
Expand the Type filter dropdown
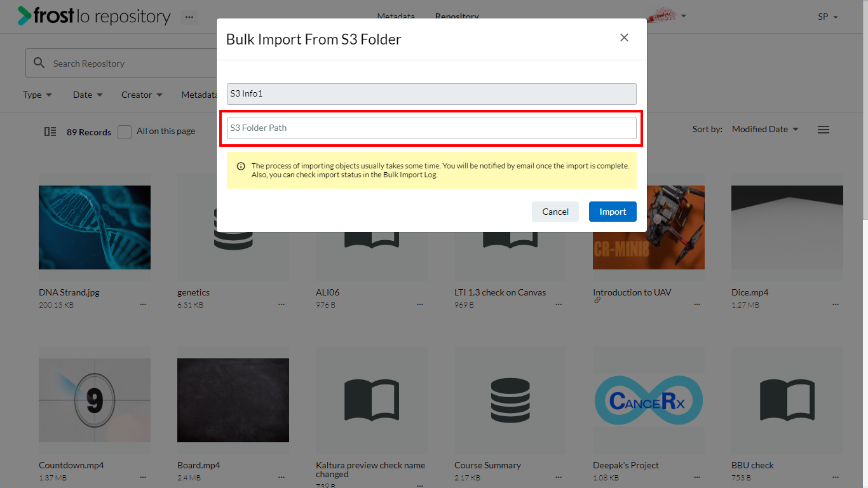click(x=37, y=95)
